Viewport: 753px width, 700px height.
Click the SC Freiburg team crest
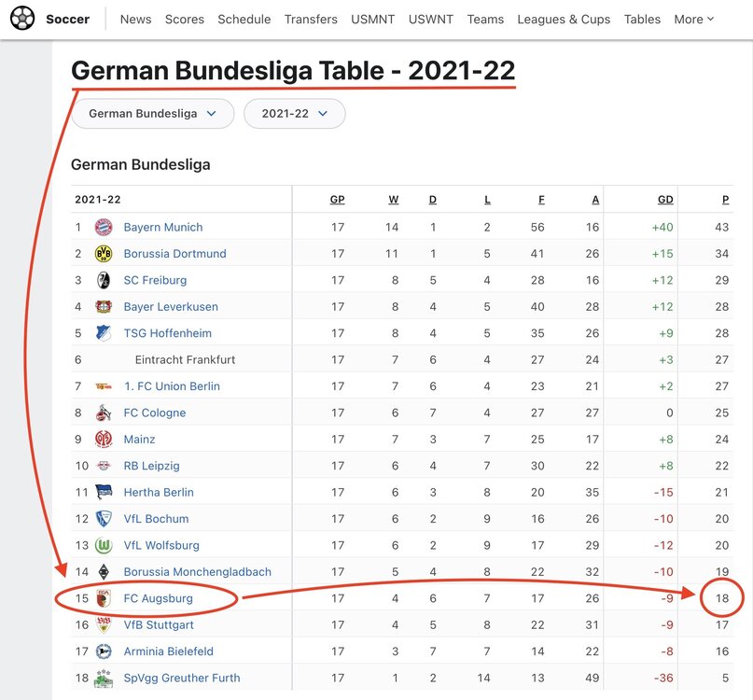click(x=104, y=280)
